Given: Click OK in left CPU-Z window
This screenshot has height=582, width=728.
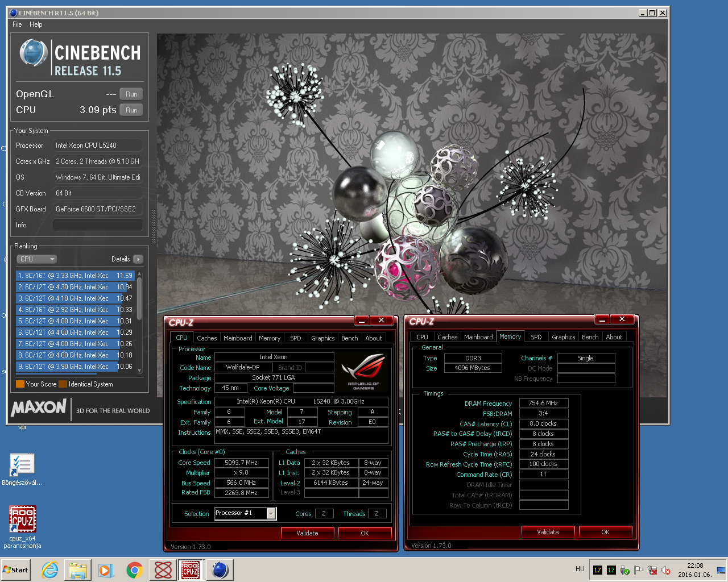Looking at the screenshot, I should click(x=365, y=533).
